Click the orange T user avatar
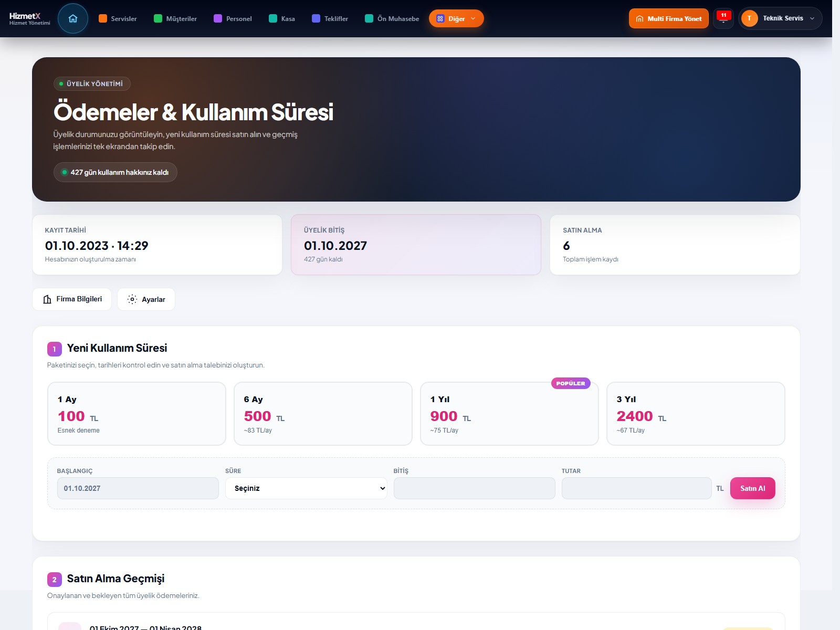 click(x=749, y=18)
